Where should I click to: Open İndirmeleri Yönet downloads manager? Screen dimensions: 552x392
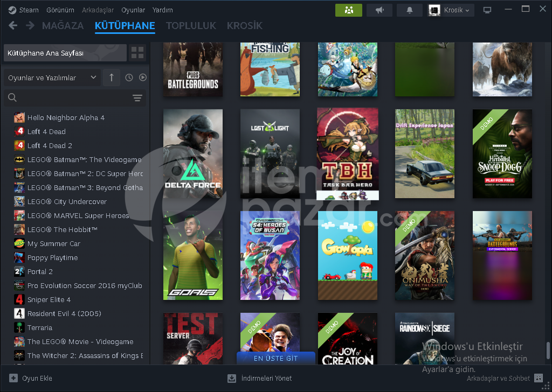tap(259, 379)
